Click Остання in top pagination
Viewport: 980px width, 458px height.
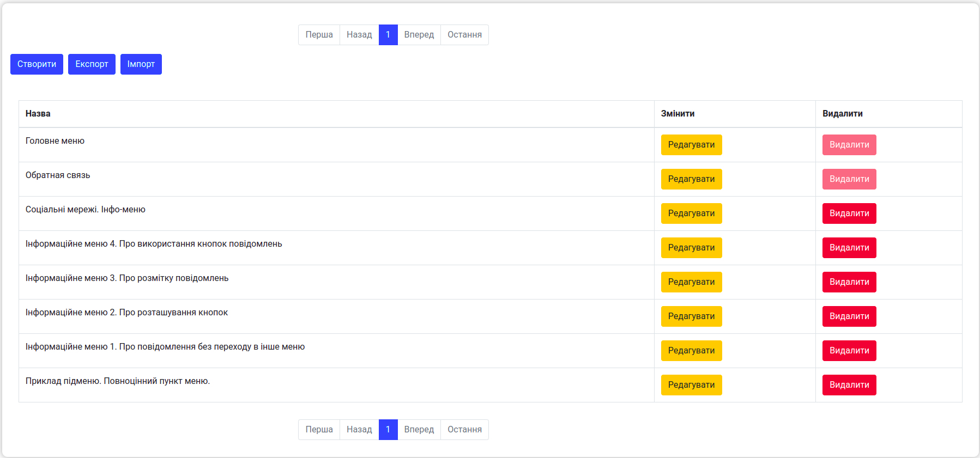[464, 35]
